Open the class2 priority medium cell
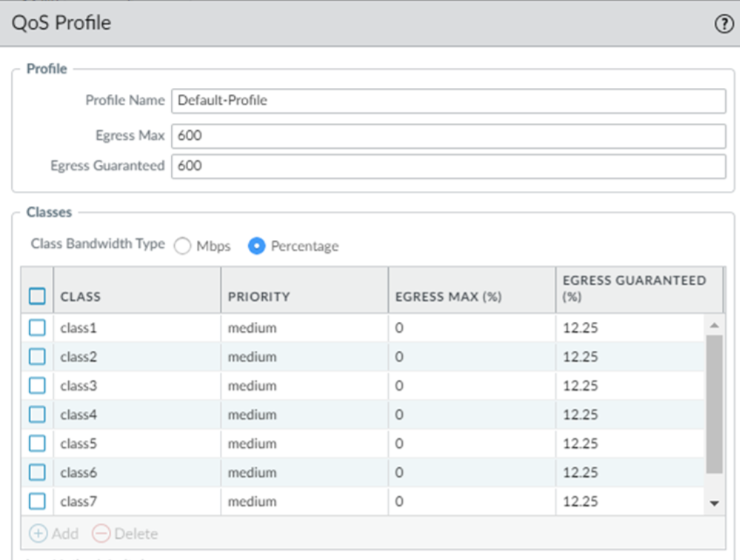This screenshot has width=740, height=560. (304, 357)
